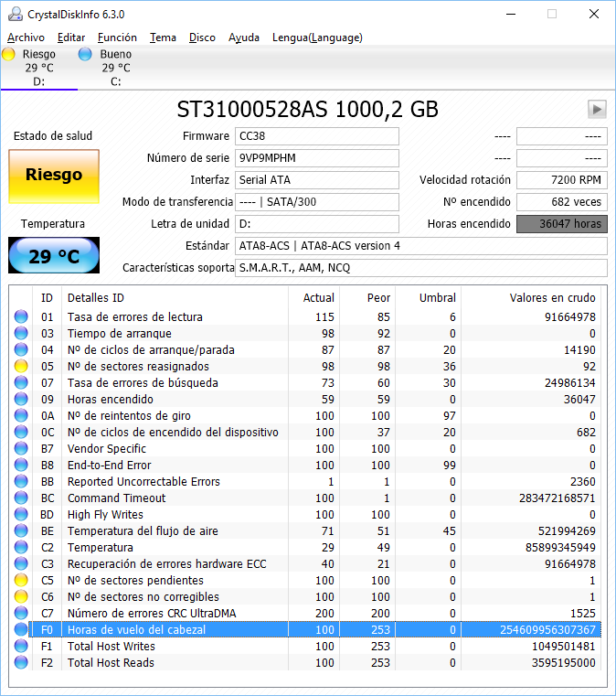Click the 36047 horas power-on hours field
The height and width of the screenshot is (696, 616).
click(561, 224)
